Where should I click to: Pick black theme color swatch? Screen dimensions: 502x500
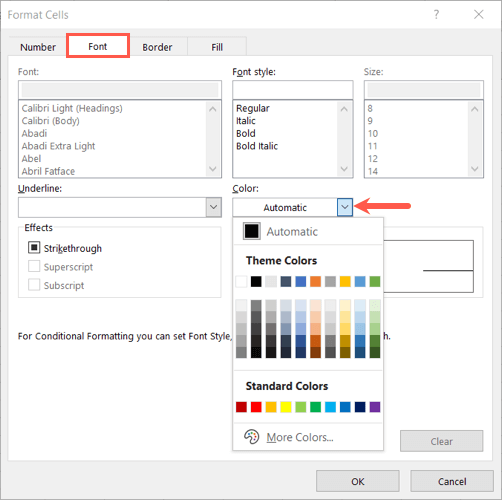click(256, 281)
